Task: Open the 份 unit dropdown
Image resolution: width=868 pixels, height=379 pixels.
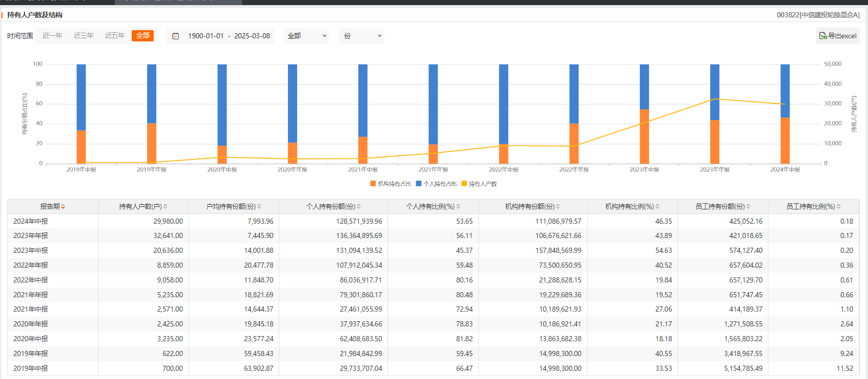Action: pyautogui.click(x=361, y=36)
